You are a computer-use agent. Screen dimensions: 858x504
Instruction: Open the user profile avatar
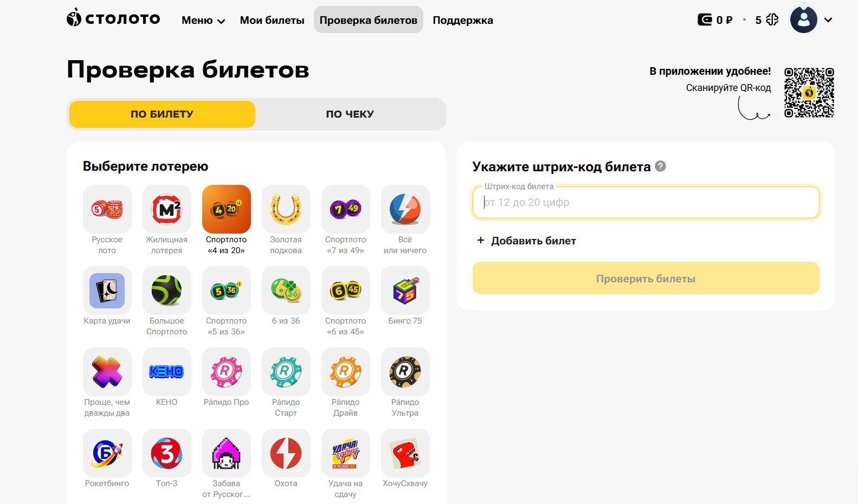click(x=803, y=20)
